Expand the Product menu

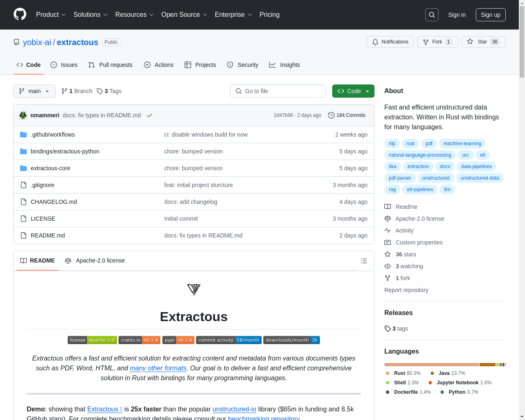point(51,15)
